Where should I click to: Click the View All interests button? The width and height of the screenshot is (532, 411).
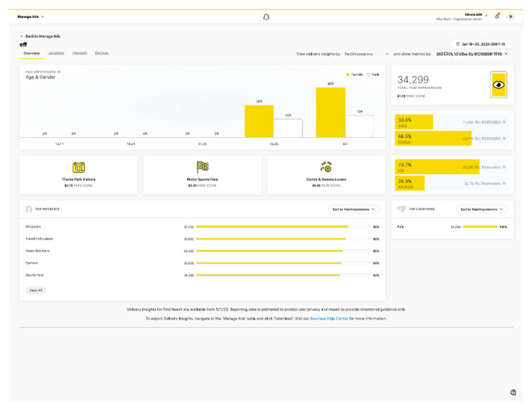pyautogui.click(x=35, y=290)
